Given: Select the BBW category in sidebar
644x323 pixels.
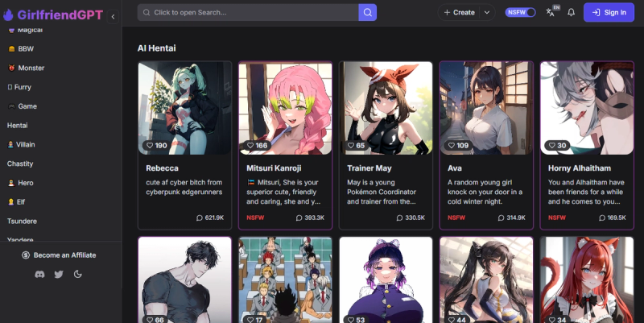Looking at the screenshot, I should tap(21, 48).
